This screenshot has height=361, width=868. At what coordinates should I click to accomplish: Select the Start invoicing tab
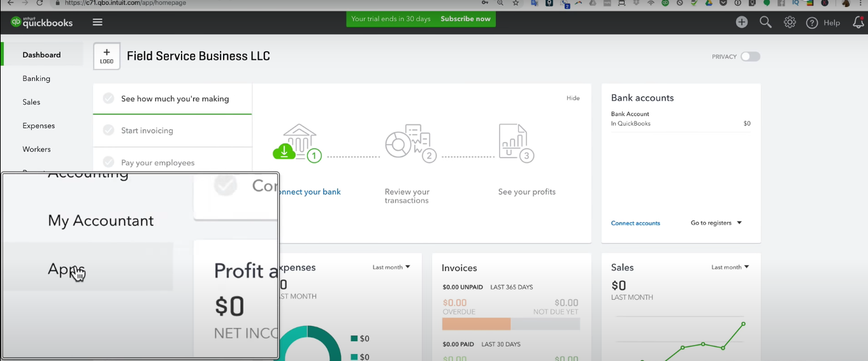click(172, 131)
